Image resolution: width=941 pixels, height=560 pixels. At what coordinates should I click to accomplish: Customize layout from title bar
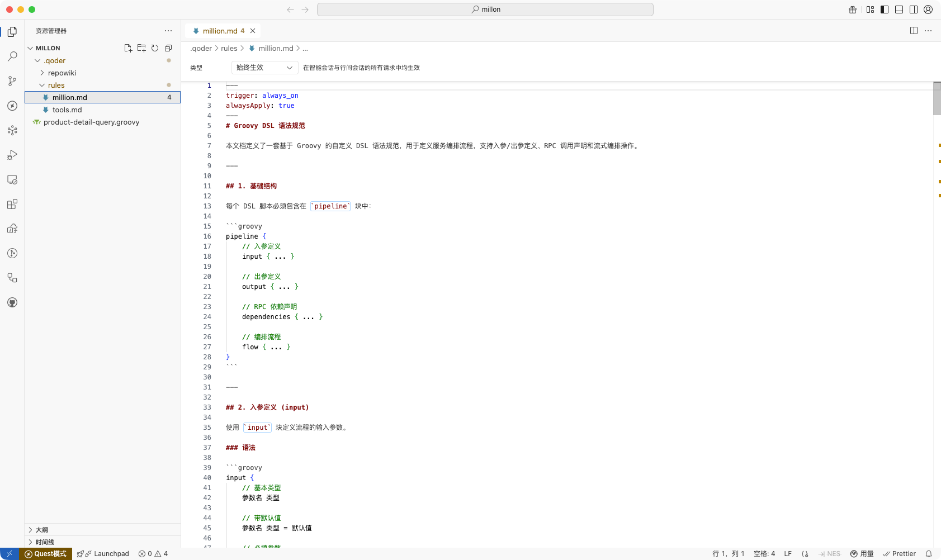tap(870, 10)
